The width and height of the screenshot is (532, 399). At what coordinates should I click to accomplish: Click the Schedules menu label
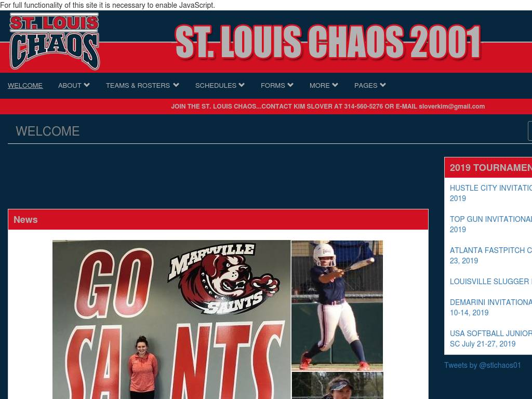(x=216, y=86)
